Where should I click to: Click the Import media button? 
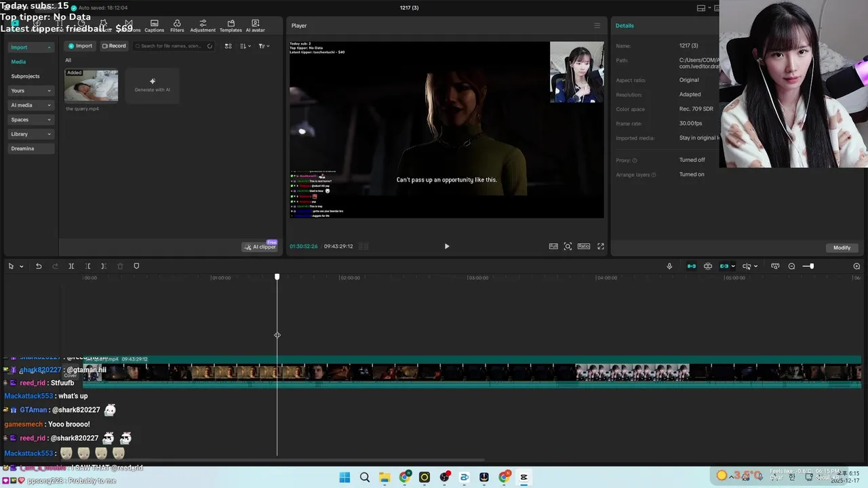[80, 46]
